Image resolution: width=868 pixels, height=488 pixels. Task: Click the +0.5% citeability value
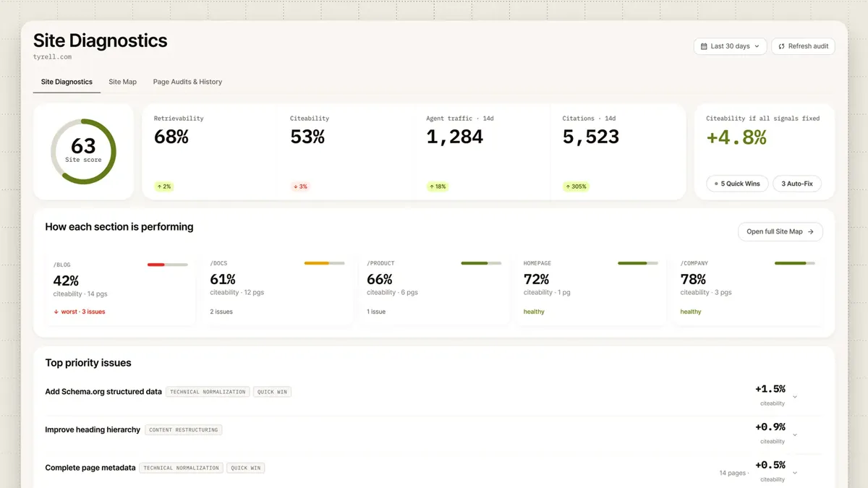[770, 465]
